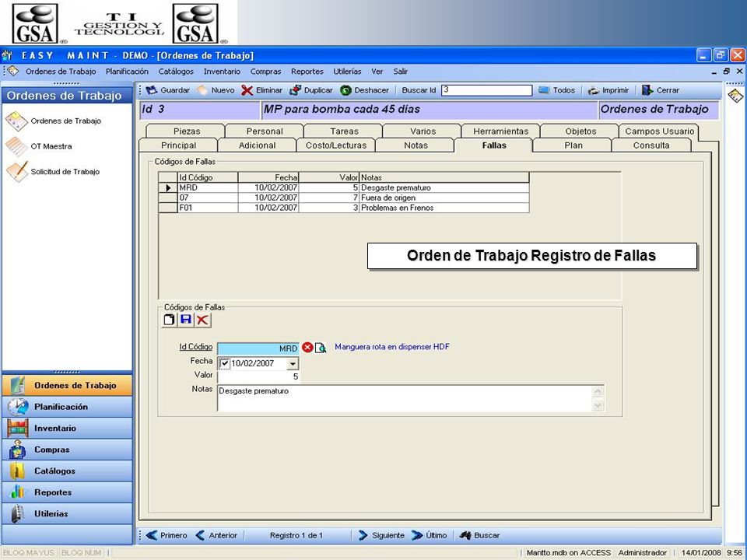This screenshot has height=560, width=747.
Task: Click the Id Código input field
Action: click(x=258, y=348)
